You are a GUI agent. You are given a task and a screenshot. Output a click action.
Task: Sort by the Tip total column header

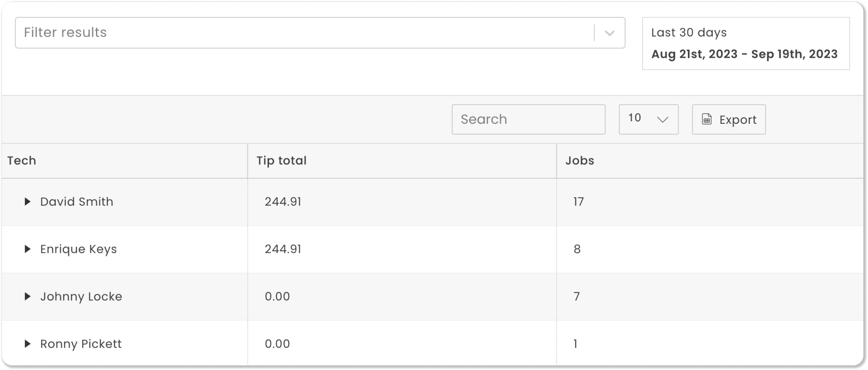pyautogui.click(x=282, y=161)
